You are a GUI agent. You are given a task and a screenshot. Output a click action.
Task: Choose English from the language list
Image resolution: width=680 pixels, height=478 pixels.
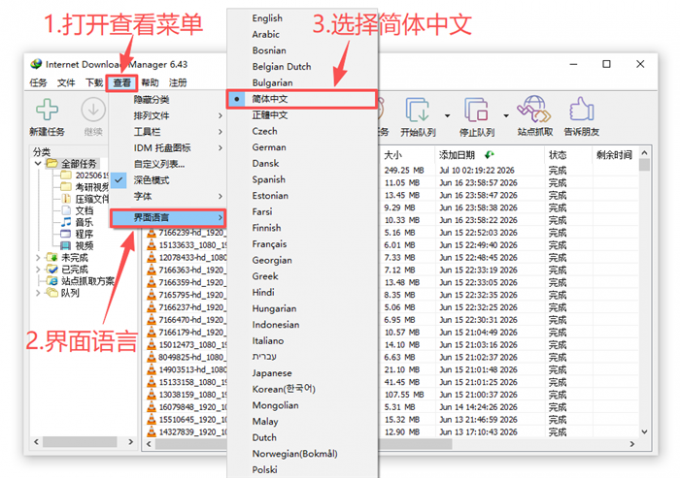click(x=302, y=18)
